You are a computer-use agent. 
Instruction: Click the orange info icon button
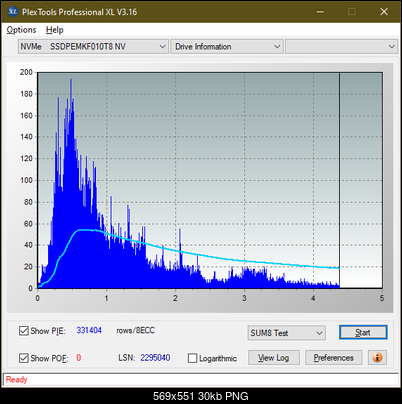click(377, 358)
